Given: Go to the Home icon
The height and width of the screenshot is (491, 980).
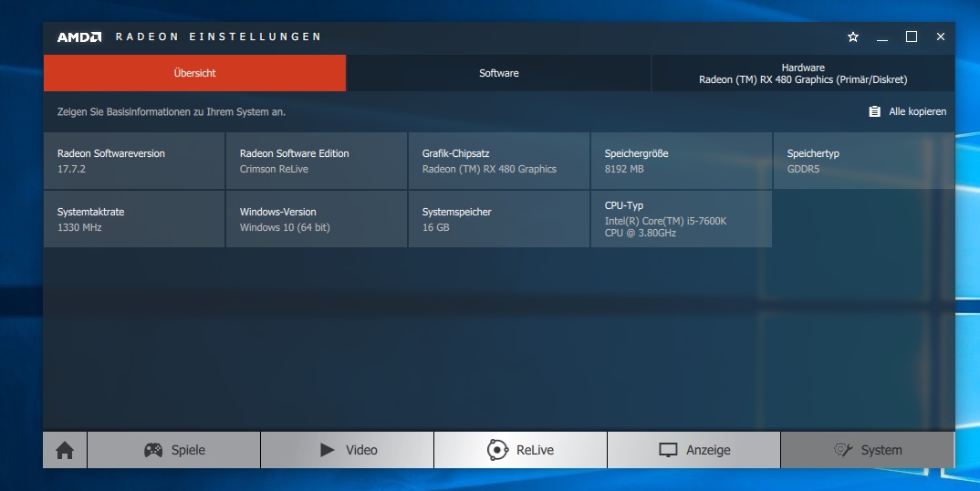Looking at the screenshot, I should pos(65,450).
